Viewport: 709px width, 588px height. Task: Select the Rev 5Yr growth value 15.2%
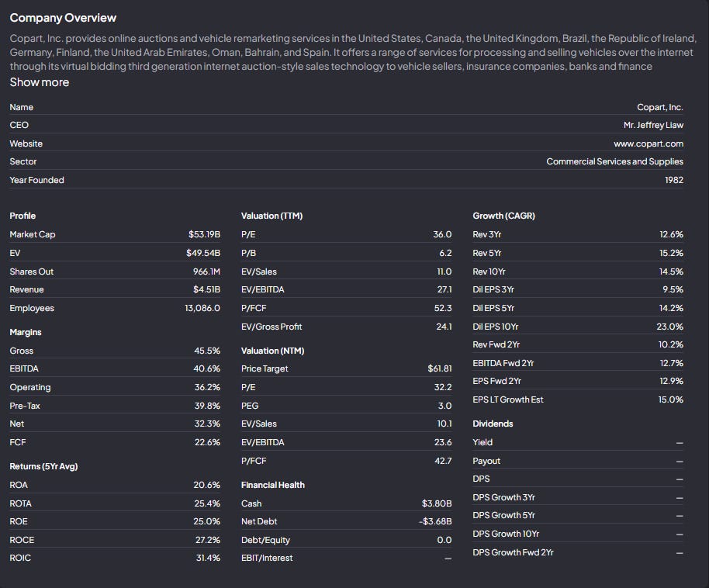coord(671,253)
